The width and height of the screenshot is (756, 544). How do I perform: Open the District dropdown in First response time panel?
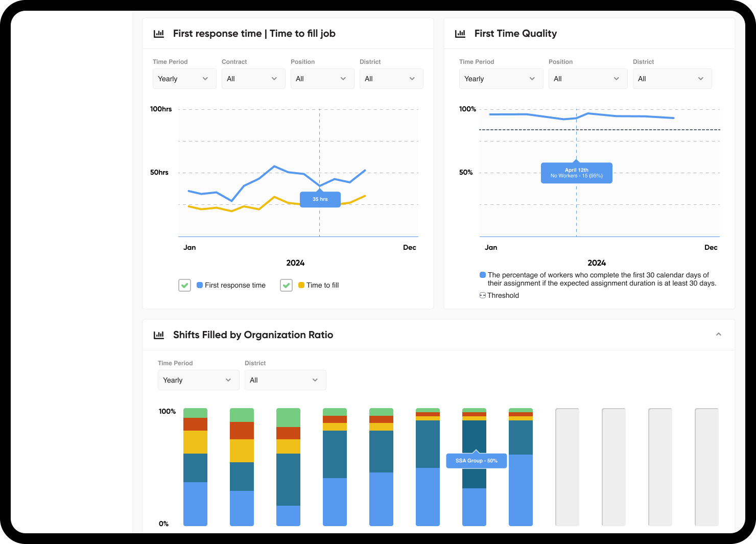tap(391, 79)
